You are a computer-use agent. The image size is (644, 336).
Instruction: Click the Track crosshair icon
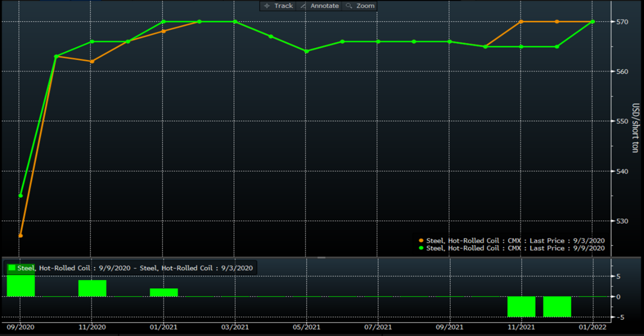tap(267, 6)
